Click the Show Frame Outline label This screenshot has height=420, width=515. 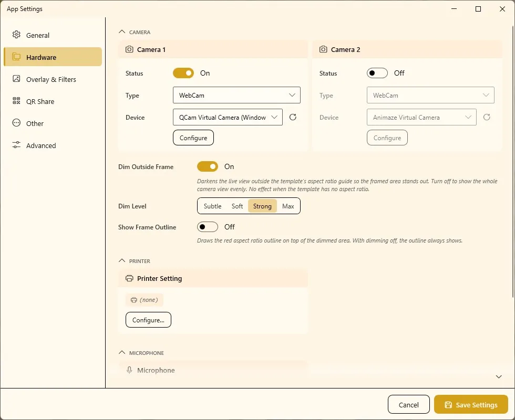(147, 227)
